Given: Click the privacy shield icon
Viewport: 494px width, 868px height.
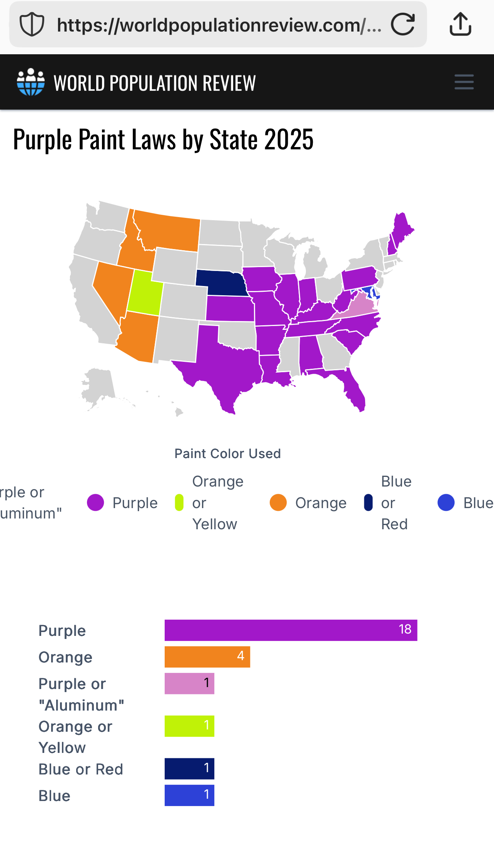Looking at the screenshot, I should 32,24.
